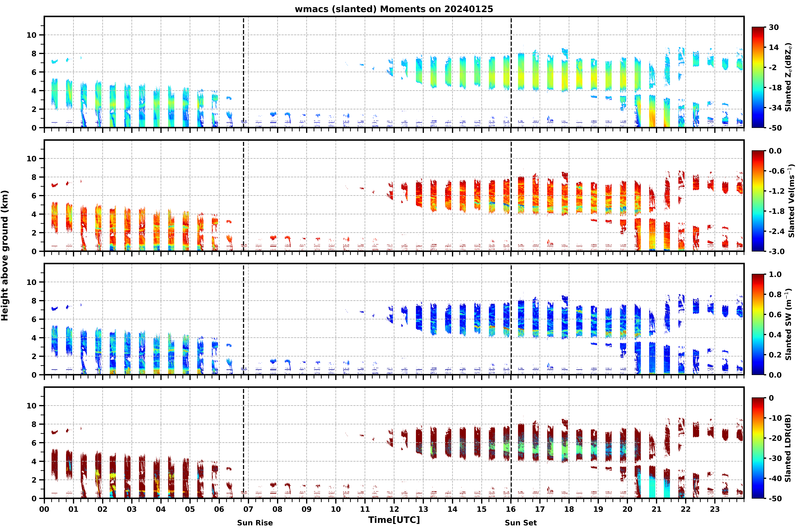
Task: Click the '00' hour tick label on the time axis
Action: [44, 509]
